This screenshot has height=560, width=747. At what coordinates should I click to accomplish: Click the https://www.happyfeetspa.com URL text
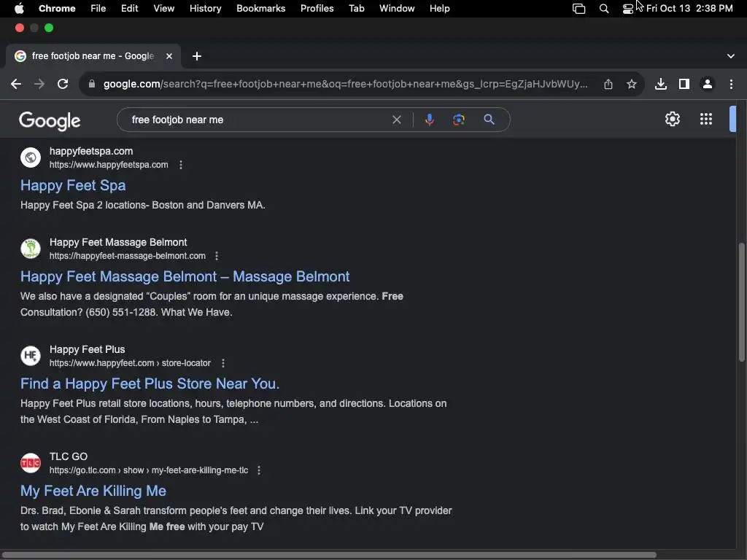[x=109, y=165]
